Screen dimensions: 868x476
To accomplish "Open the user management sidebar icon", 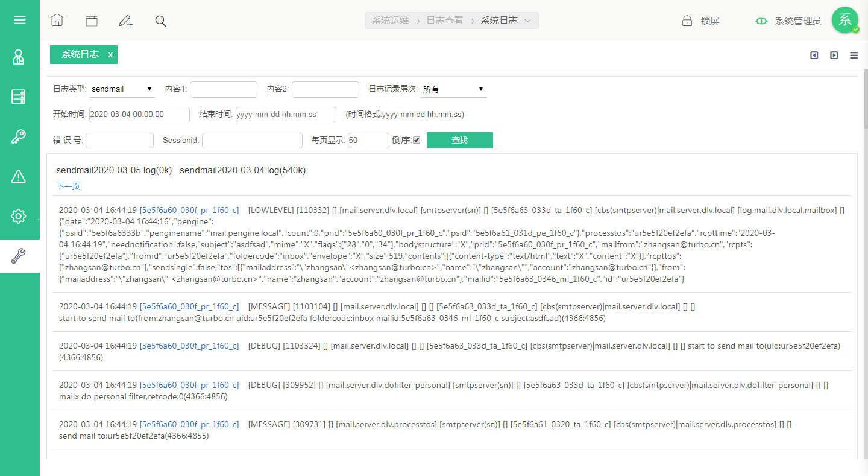I will 19,57.
